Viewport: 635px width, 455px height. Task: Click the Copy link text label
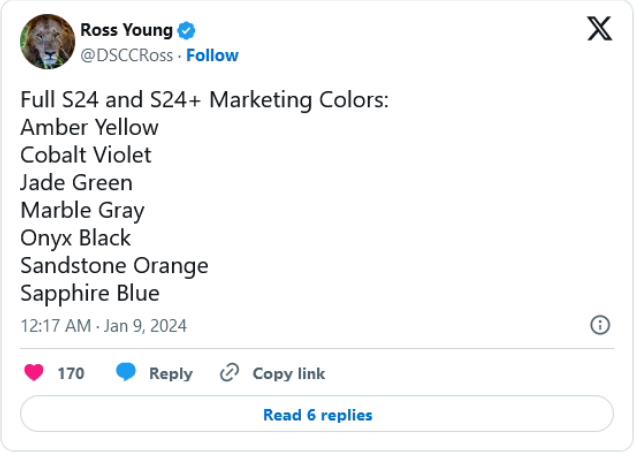tap(288, 373)
